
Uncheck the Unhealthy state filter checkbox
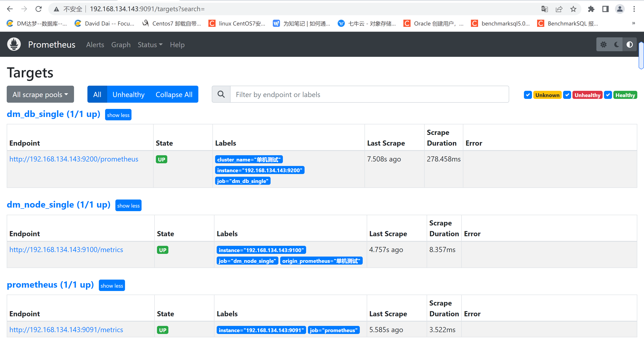[567, 95]
